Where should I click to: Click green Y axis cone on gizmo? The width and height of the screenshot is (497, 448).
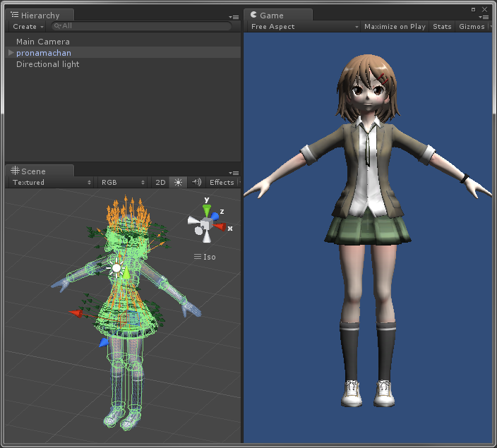(206, 210)
